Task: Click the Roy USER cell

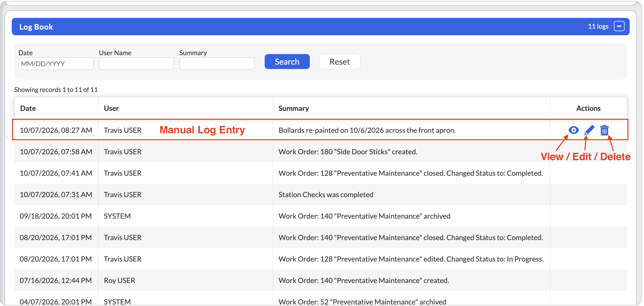Action: pyautogui.click(x=119, y=280)
